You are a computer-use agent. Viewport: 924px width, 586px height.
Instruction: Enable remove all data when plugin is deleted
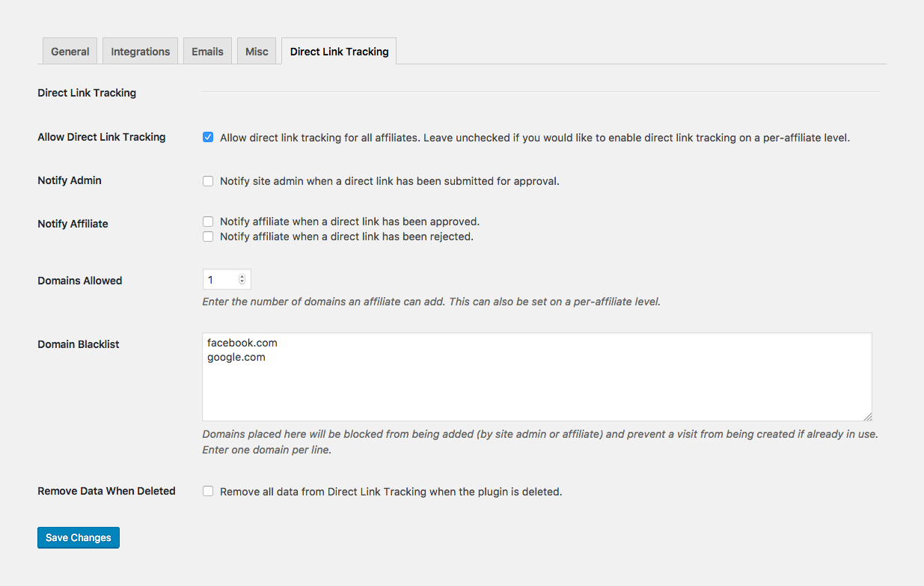point(207,491)
